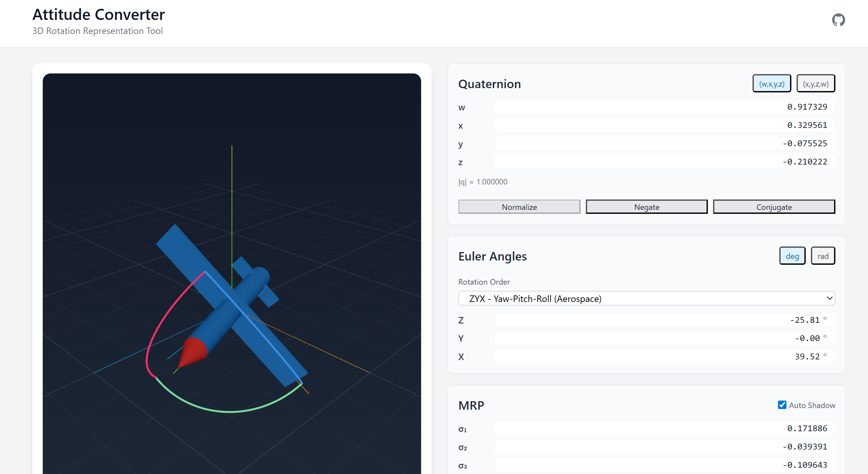Select degrees unit for Euler angles
Screen dimensions: 868x474
pos(792,256)
